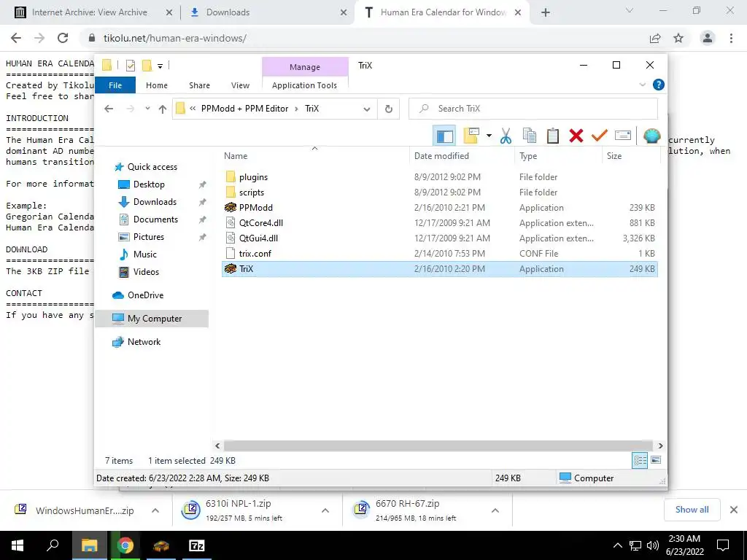The height and width of the screenshot is (560, 747).
Task: Switch to Details view layout button
Action: 640,460
